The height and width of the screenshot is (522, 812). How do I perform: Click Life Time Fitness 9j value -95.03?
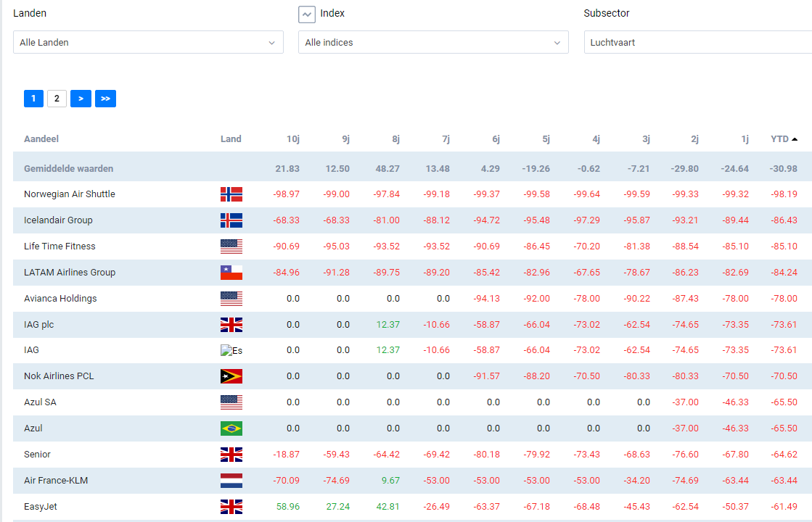336,246
